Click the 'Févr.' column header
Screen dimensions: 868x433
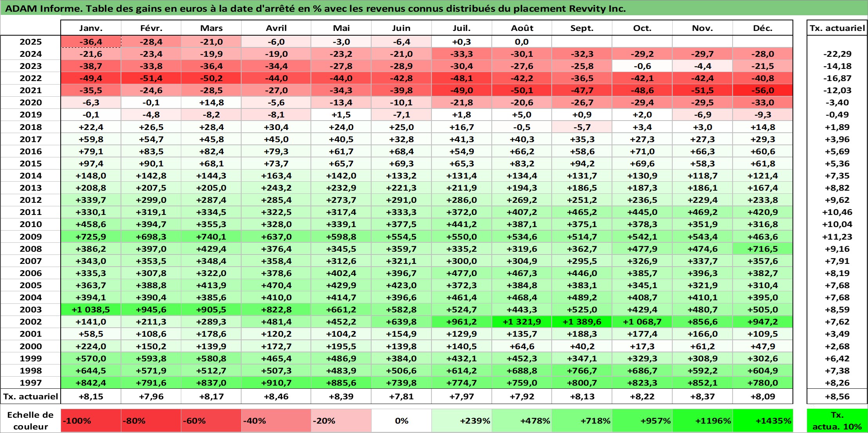pos(151,28)
